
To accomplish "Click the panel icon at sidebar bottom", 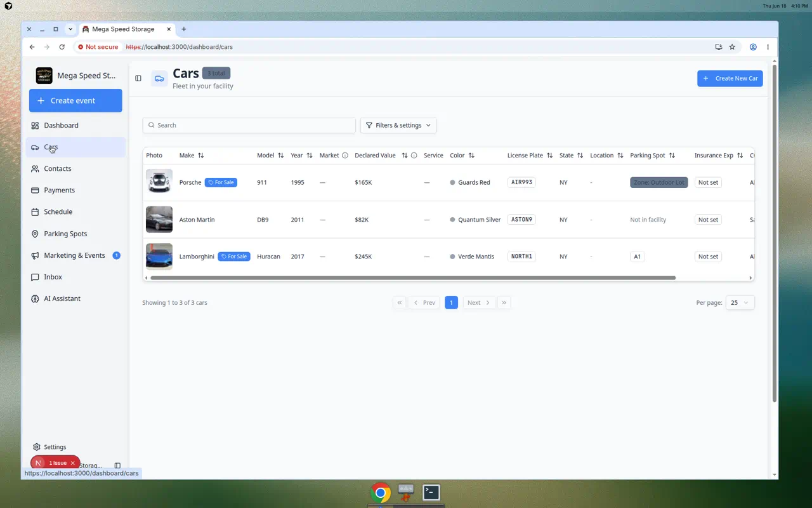I will [x=117, y=465].
